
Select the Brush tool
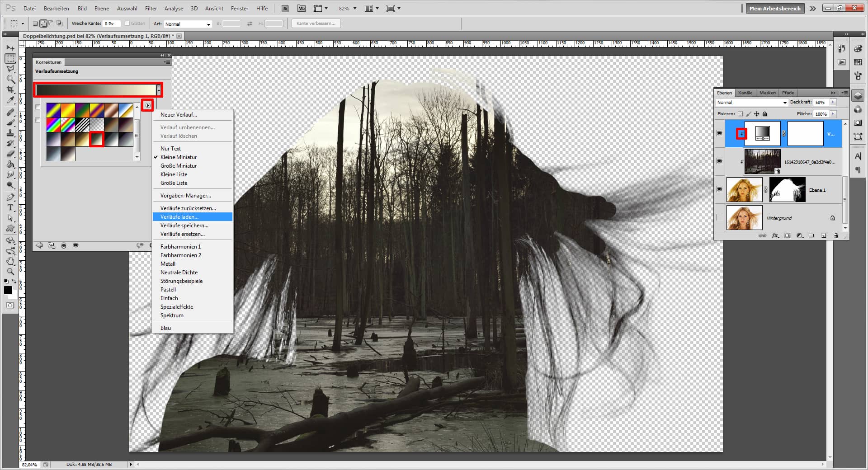pyautogui.click(x=10, y=122)
